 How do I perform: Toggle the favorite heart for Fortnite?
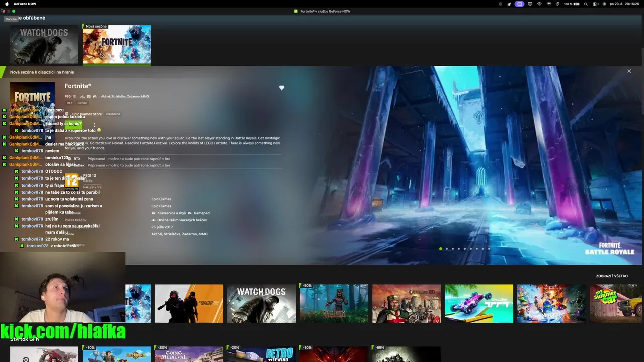tap(282, 88)
